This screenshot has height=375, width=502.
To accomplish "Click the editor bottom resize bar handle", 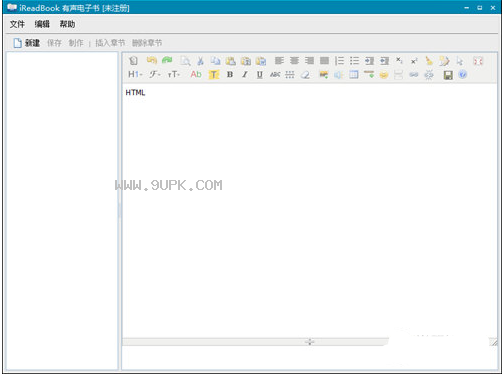I will point(310,342).
